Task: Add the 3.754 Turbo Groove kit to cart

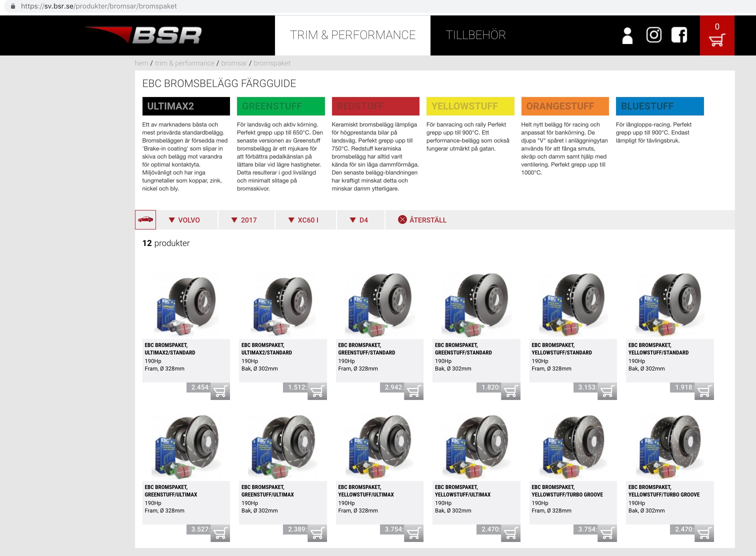Action: pyautogui.click(x=607, y=533)
